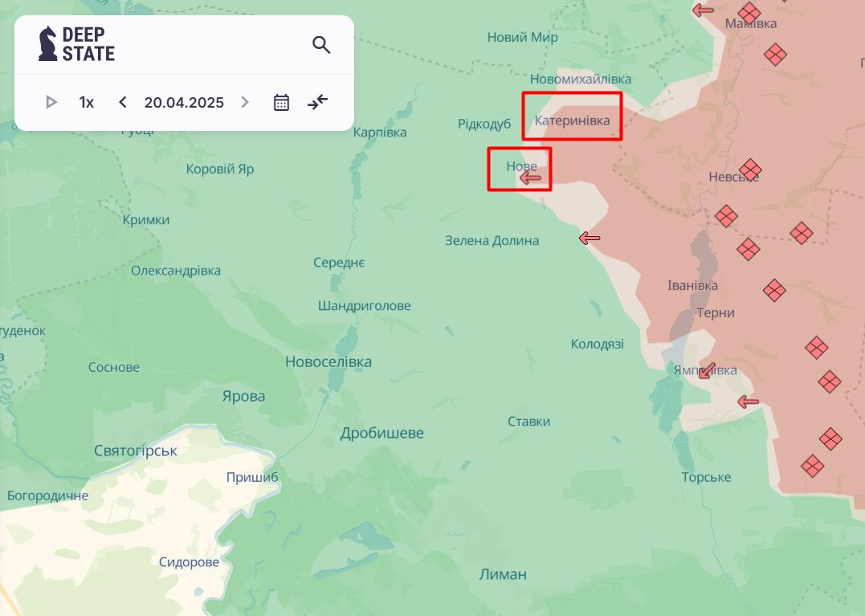Open the map search magnifier
The image size is (865, 616).
(x=321, y=45)
